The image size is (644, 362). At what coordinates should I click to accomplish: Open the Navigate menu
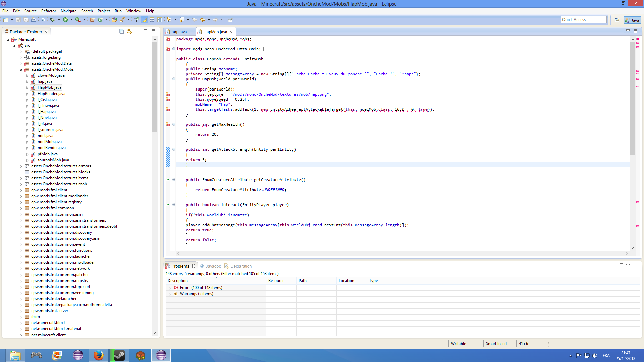point(68,11)
